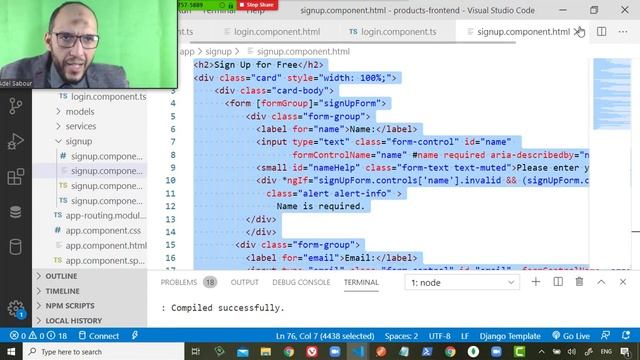Change the LF end-of-line sequence
Screen dimensions: 640x360
point(464,336)
